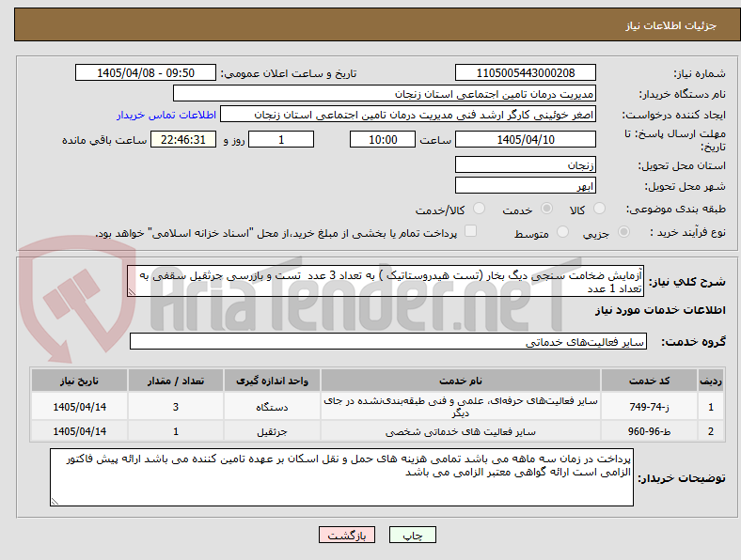741x560 pixels.
Task: Toggle the اسناد خزانه اسلامی payment checkbox
Action: pos(470,231)
